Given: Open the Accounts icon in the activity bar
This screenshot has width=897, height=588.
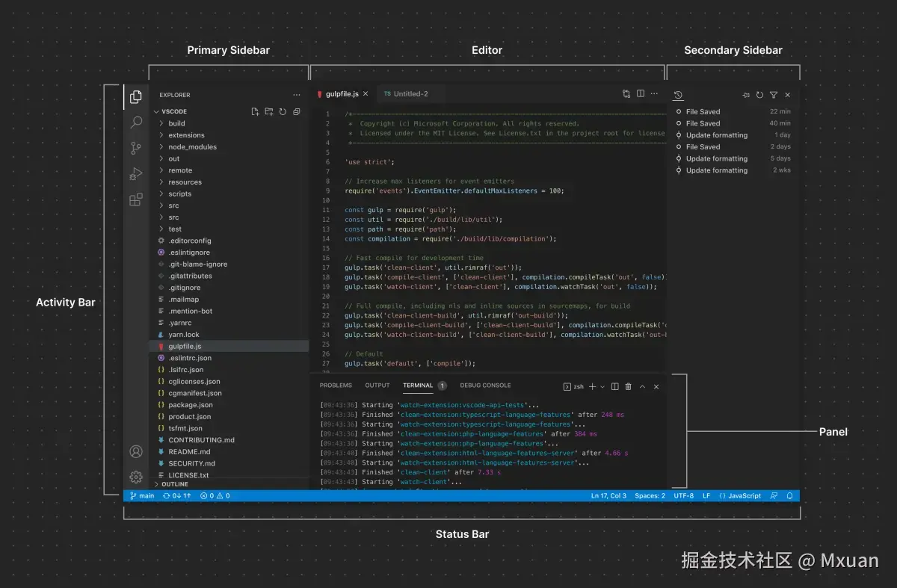Looking at the screenshot, I should pos(136,451).
